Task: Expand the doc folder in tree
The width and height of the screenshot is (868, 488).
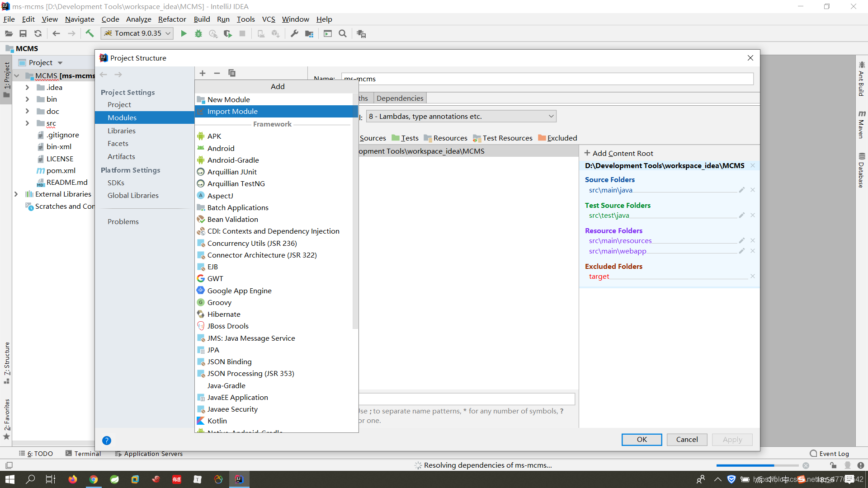Action: [27, 111]
